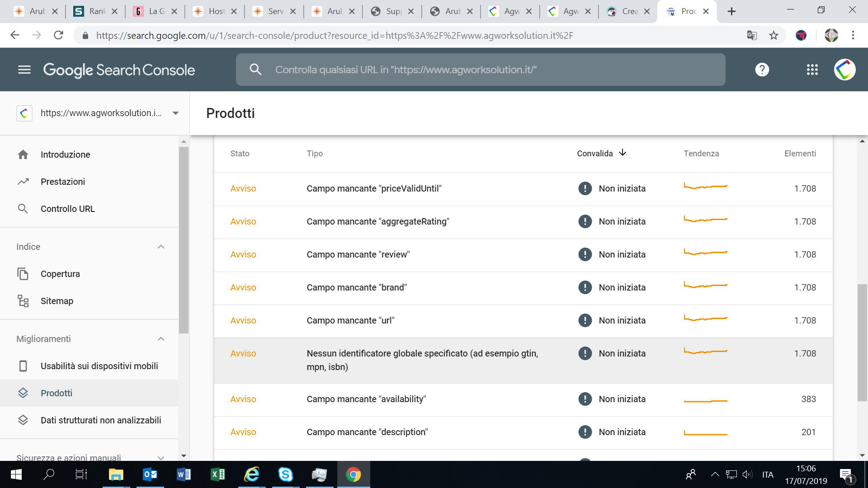Open the Google apps grid icon
868x488 pixels.
click(812, 70)
